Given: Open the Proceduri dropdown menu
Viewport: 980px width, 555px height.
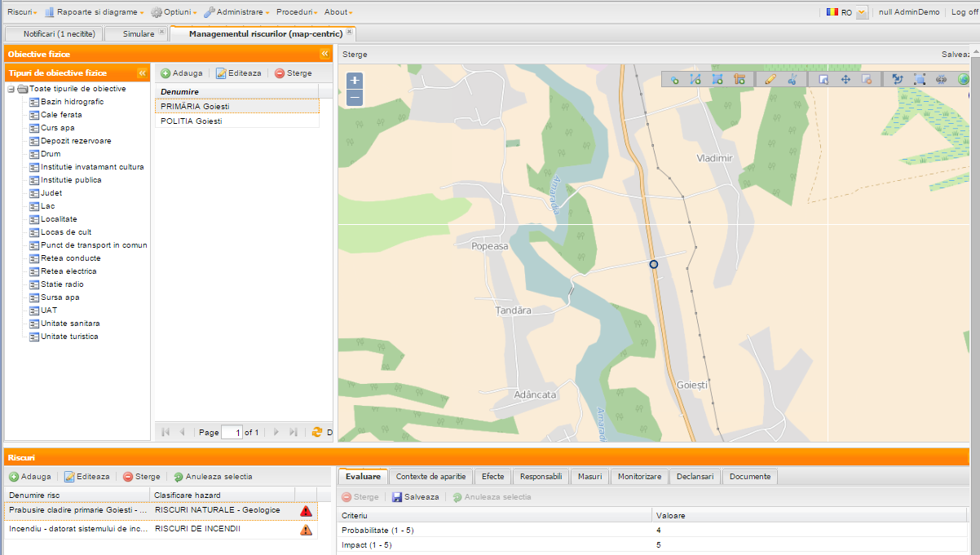Looking at the screenshot, I should coord(297,12).
